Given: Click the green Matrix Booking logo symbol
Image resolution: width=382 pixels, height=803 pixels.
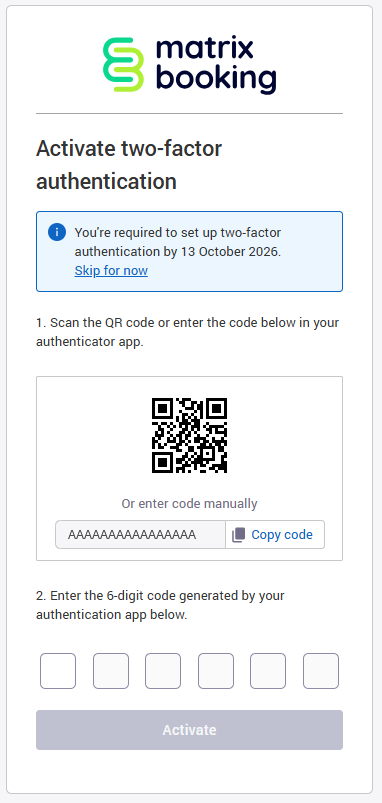Looking at the screenshot, I should pyautogui.click(x=123, y=65).
